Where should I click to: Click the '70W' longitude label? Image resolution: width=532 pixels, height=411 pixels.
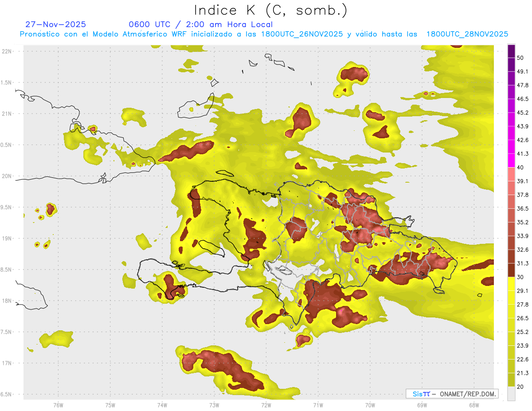tap(370, 405)
